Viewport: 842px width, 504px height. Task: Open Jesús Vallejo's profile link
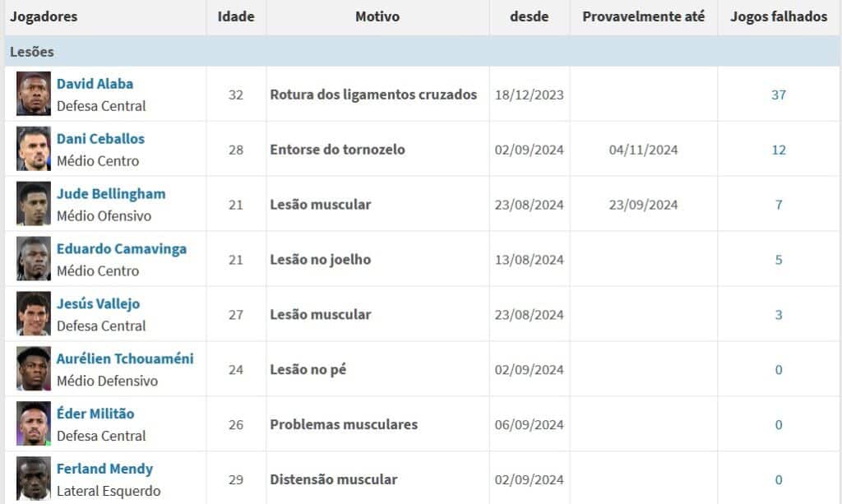(99, 303)
